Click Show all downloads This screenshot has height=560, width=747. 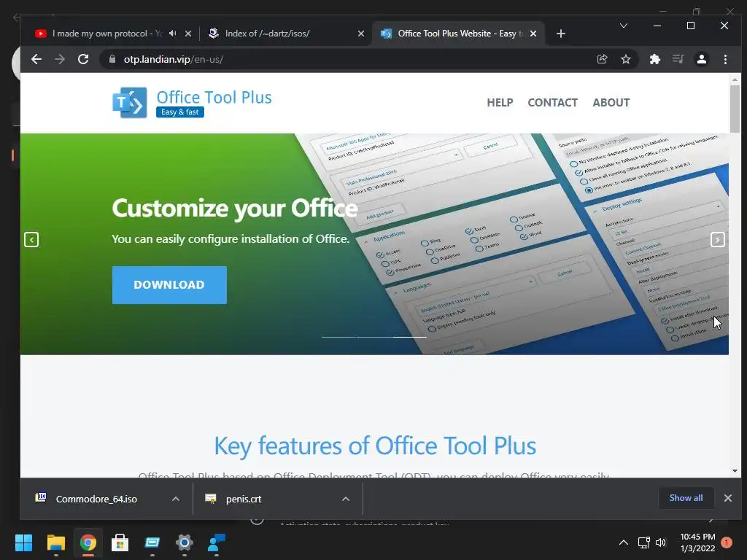686,497
